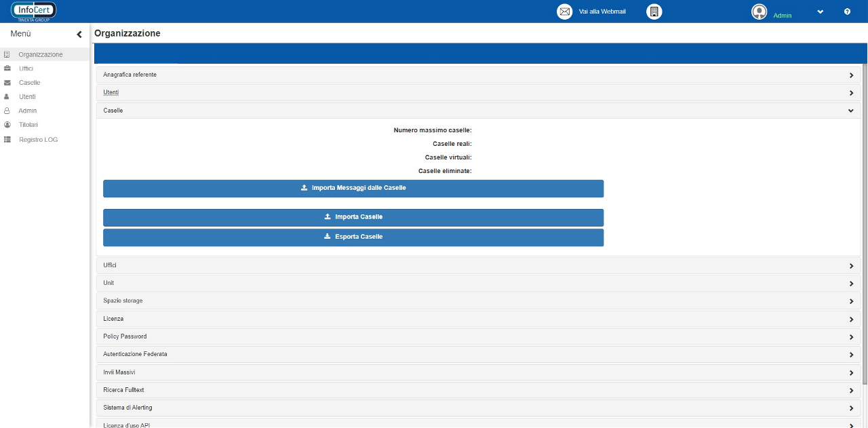The height and width of the screenshot is (428, 868).
Task: Expand the Anagrafica referente section
Action: 851,75
